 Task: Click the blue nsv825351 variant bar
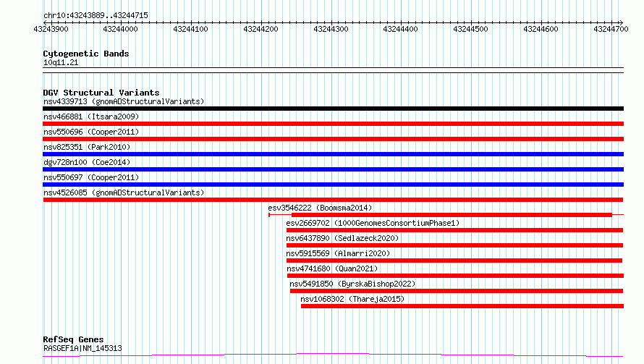(333, 154)
